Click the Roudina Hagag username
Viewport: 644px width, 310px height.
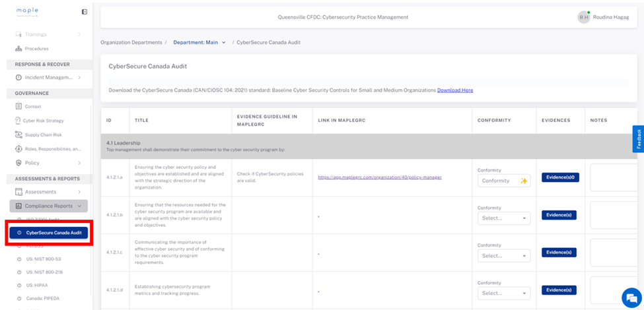tap(611, 17)
